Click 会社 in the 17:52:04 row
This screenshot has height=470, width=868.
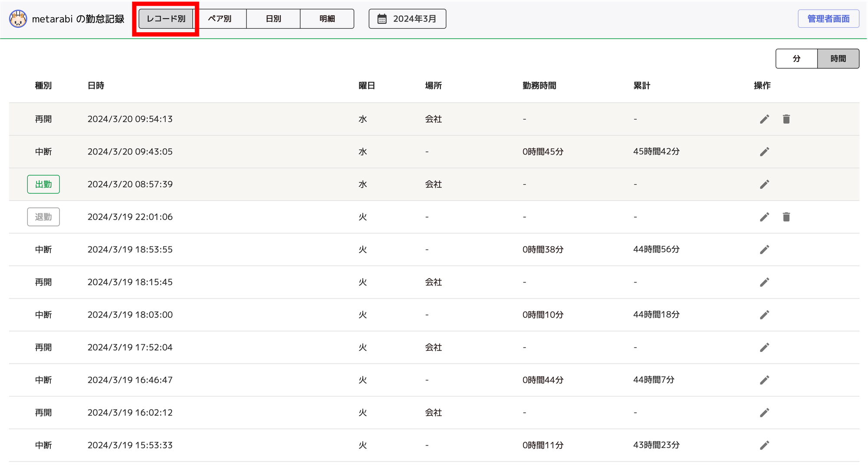tap(433, 347)
